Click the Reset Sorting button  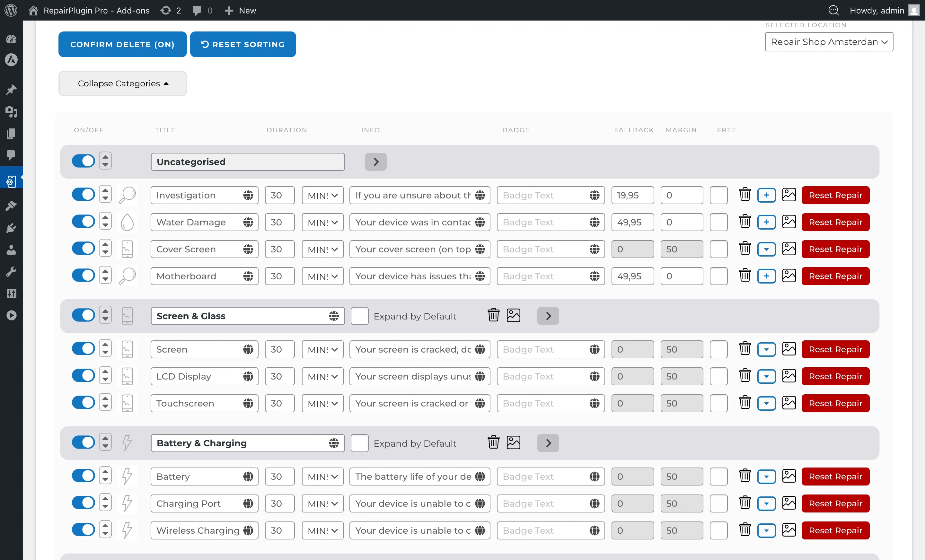[243, 44]
